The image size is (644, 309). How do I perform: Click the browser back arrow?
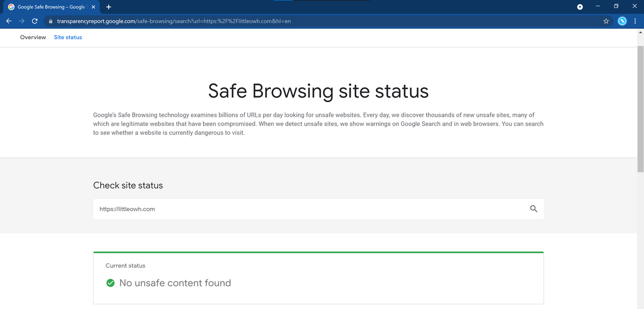(9, 21)
